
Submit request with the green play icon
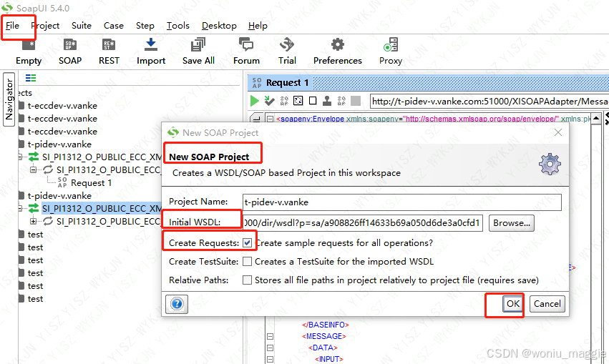pos(255,102)
